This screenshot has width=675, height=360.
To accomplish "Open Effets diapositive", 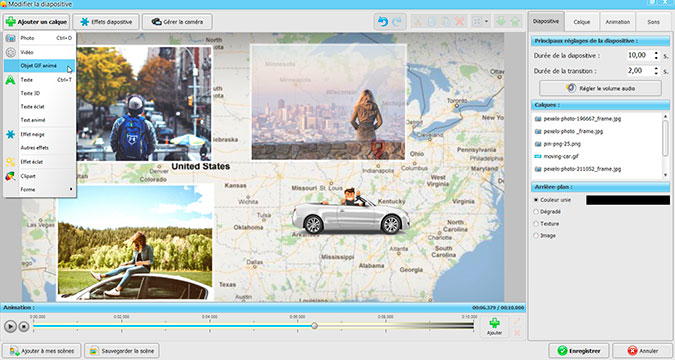I will [x=106, y=22].
